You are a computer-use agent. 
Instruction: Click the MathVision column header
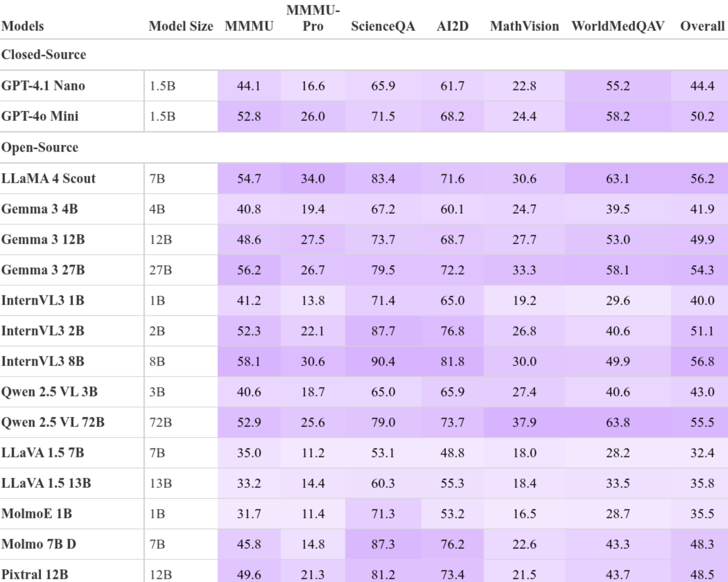tap(524, 26)
